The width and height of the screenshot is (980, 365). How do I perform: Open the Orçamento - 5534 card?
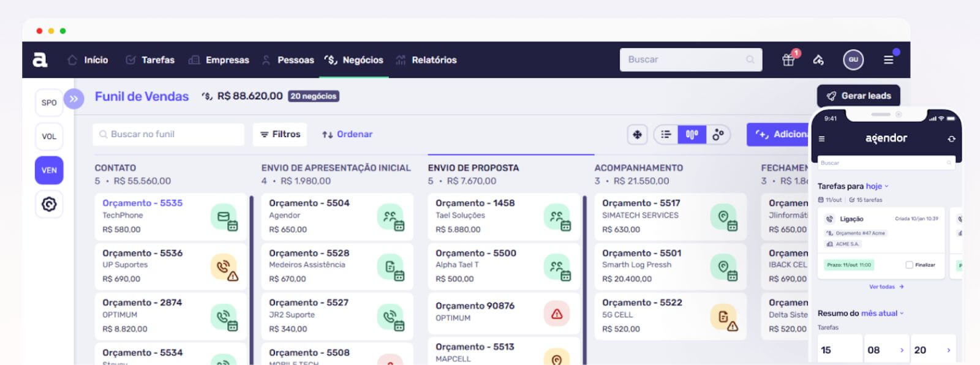coord(170,353)
